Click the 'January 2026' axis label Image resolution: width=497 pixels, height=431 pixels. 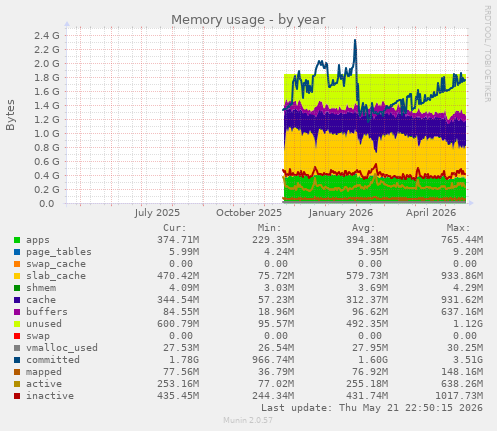341,213
